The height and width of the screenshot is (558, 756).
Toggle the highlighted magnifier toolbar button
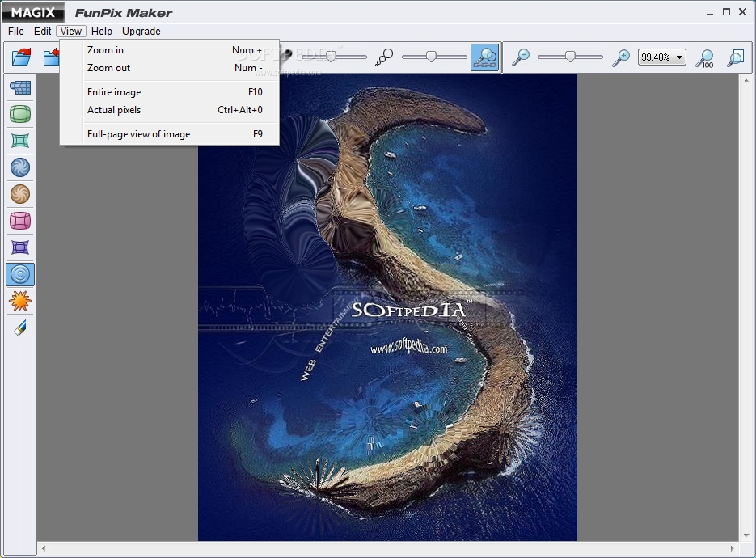pos(484,57)
